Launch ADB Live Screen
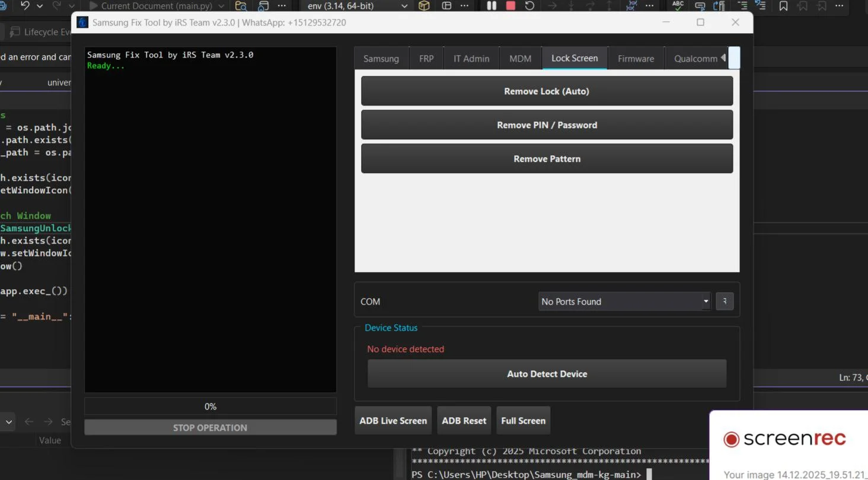 (393, 421)
